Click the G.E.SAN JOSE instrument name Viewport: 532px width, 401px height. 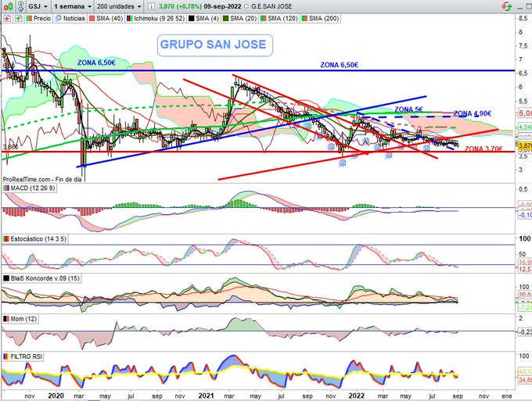coord(271,6)
